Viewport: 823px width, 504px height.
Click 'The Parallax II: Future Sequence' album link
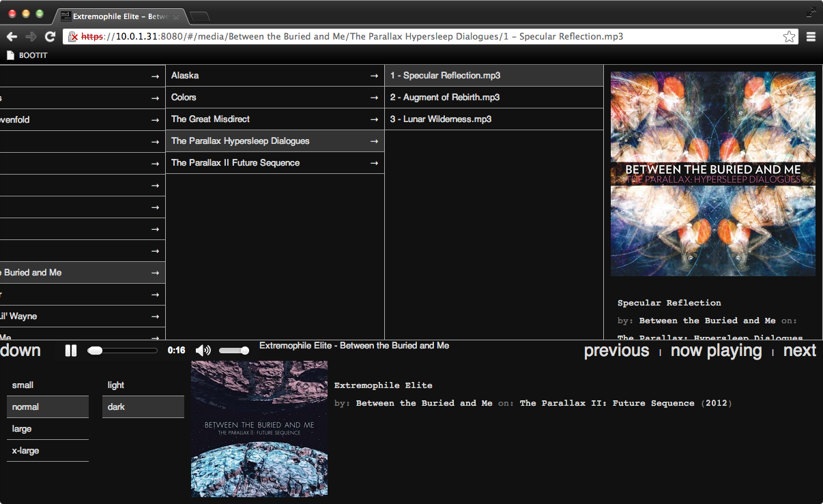coord(607,403)
